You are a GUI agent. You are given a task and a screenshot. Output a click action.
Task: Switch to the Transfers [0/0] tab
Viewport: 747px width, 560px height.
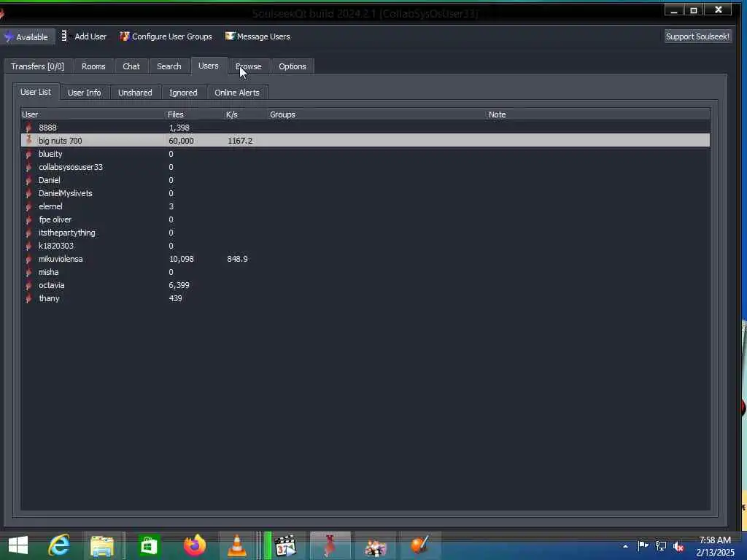(38, 66)
